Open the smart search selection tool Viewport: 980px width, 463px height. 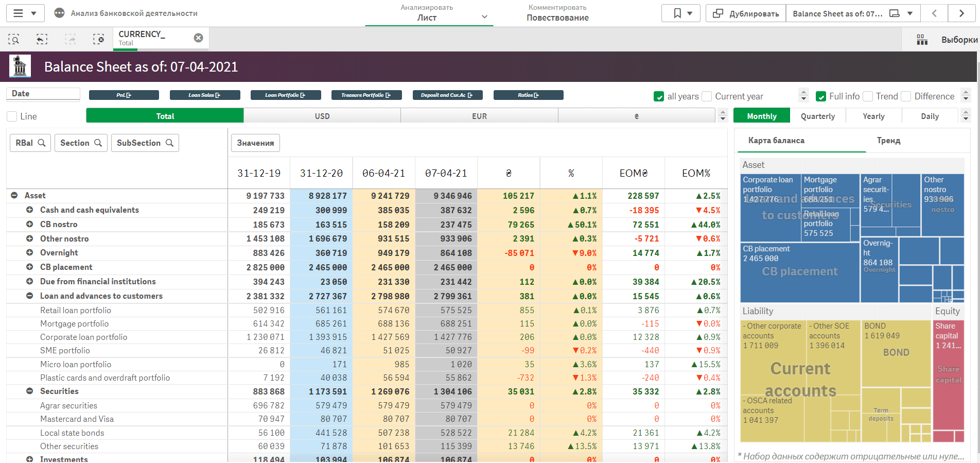(x=14, y=39)
